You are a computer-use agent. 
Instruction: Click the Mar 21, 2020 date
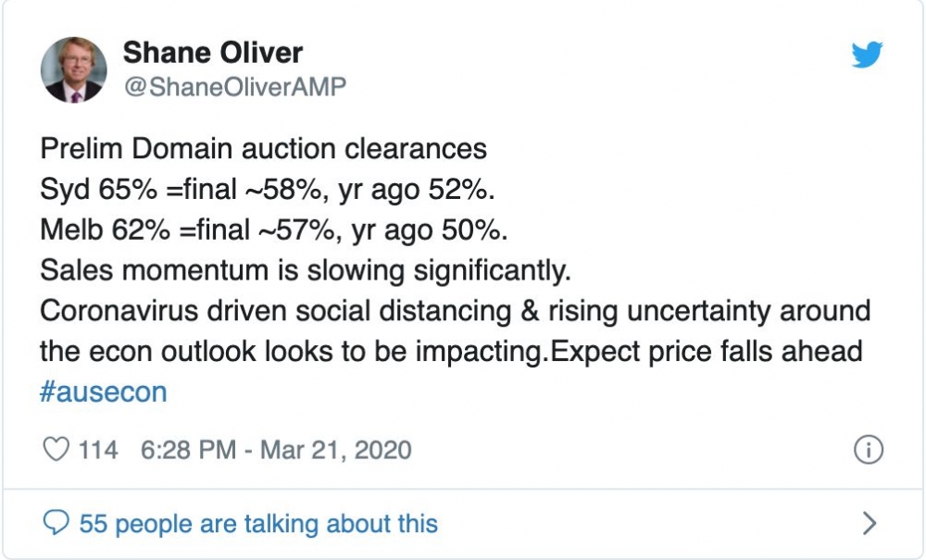click(334, 450)
